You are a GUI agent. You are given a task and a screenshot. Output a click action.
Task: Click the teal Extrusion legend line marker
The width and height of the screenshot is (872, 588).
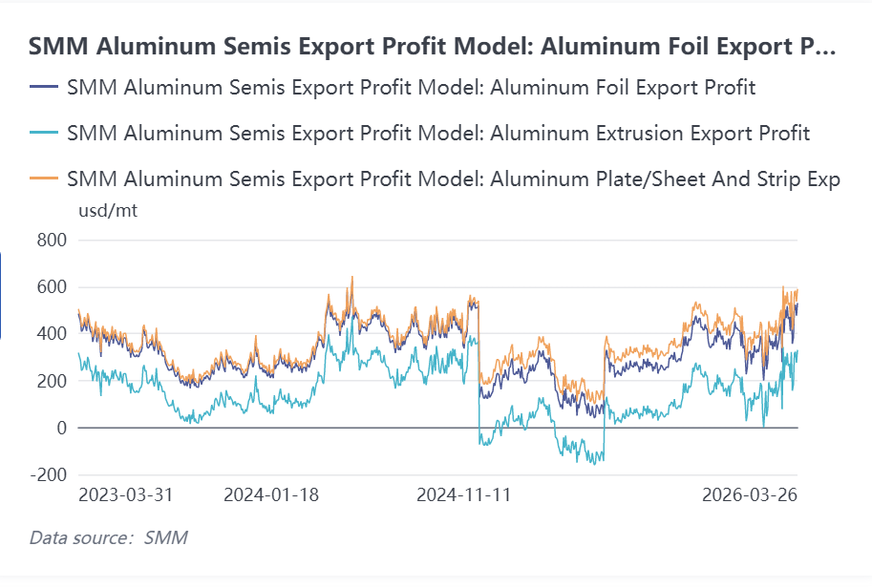44,134
